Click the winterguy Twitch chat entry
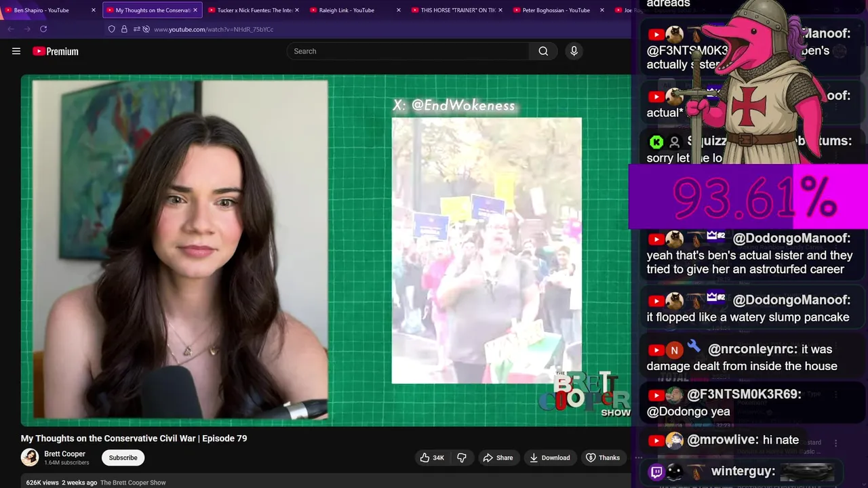The image size is (868, 488). point(743,471)
